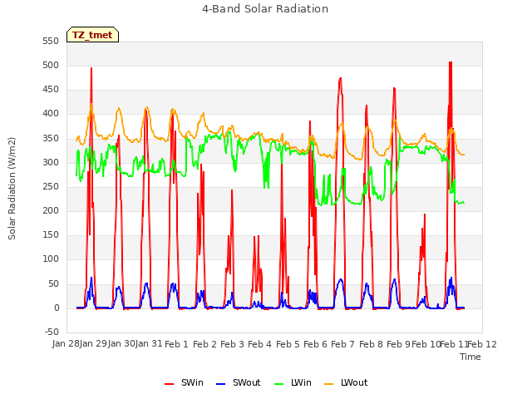Click the Feb 5 x-axis label
This screenshot has height=399, width=532.
coord(288,344)
